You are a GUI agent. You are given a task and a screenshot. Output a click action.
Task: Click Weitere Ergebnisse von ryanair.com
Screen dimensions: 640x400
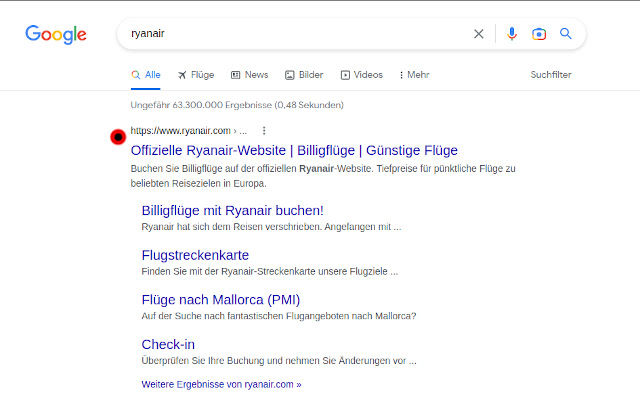click(221, 384)
